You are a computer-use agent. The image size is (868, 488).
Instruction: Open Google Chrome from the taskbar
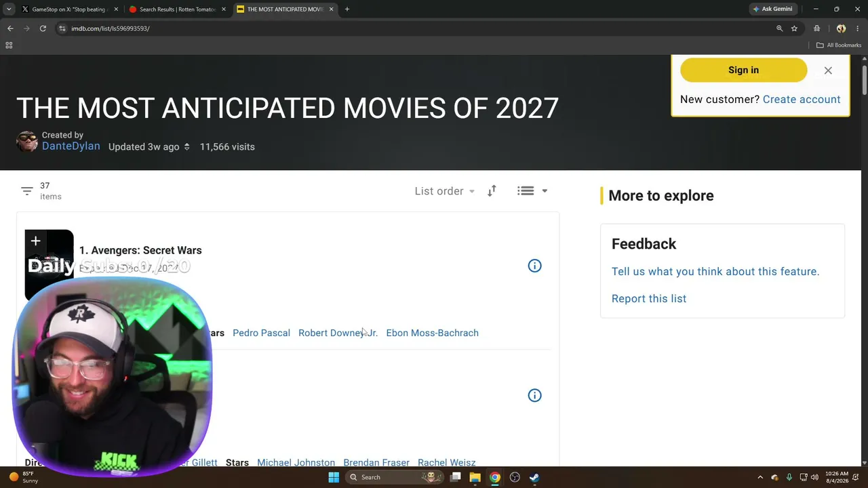point(495,477)
